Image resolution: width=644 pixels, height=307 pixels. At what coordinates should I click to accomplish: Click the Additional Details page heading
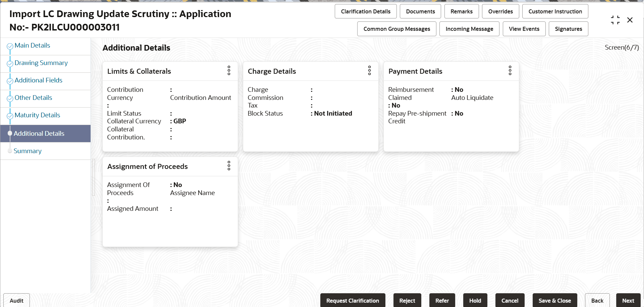[136, 48]
